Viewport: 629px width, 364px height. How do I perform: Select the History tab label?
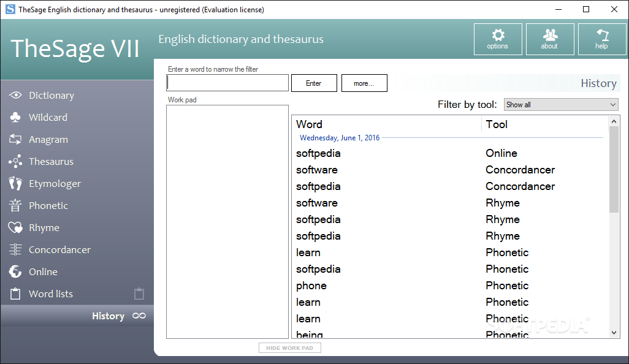[109, 316]
